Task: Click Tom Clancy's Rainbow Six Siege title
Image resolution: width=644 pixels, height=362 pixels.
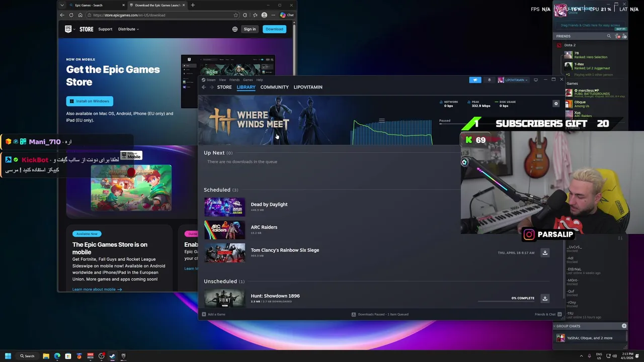Action: pos(285,250)
